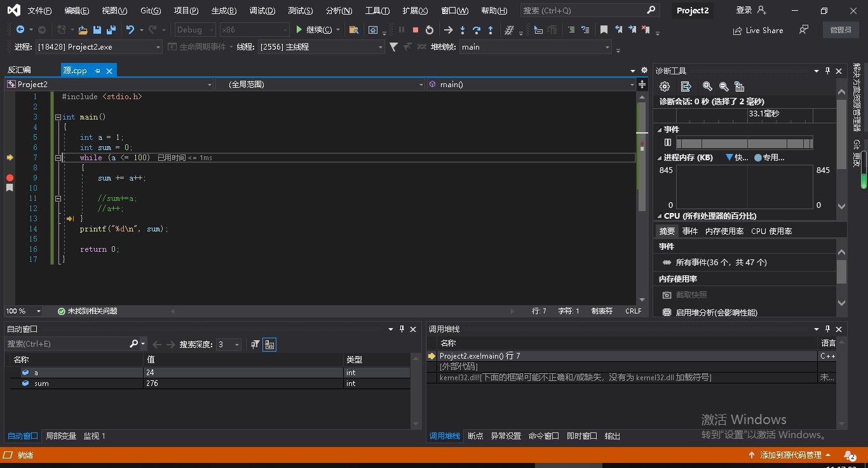Image resolution: width=868 pixels, height=468 pixels.
Task: Click split editor icon right of main()
Action: [x=642, y=85]
